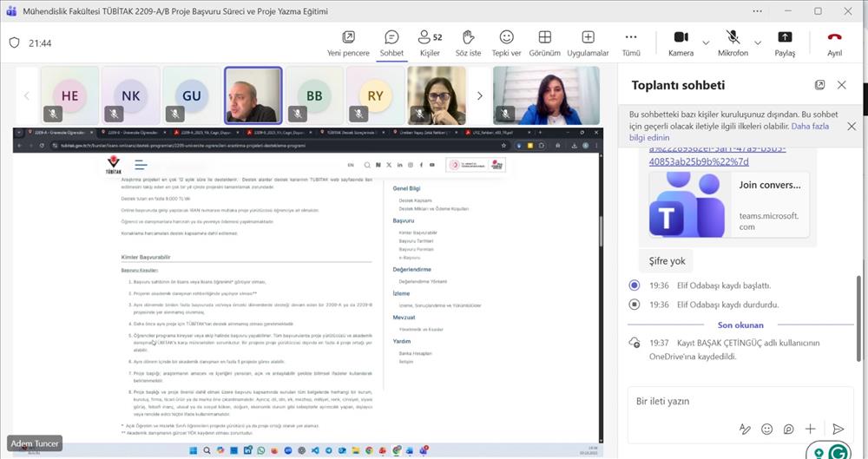The height and width of the screenshot is (459, 868).
Task: Expand the Mikrofon options dropdown arrow
Action: (x=757, y=43)
